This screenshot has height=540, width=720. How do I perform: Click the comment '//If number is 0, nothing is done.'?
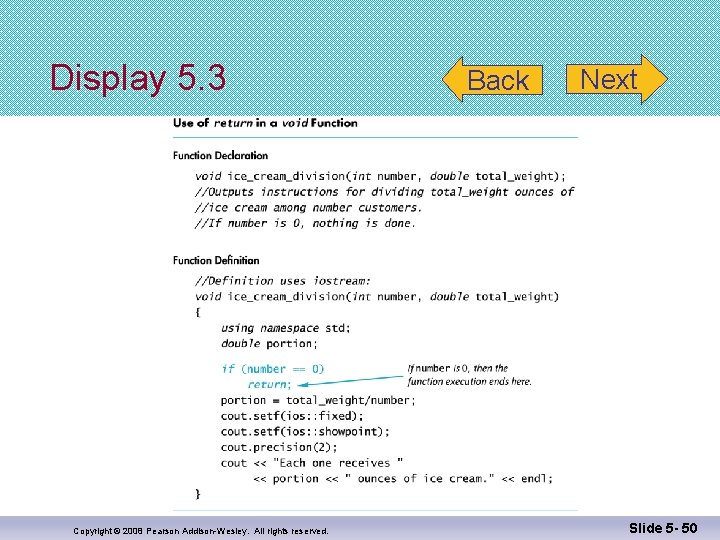pos(305,223)
